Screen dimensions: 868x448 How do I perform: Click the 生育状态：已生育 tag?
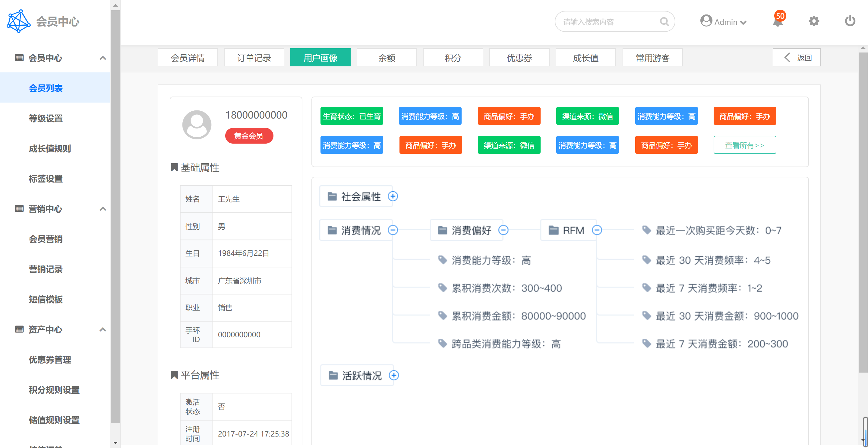(x=352, y=116)
